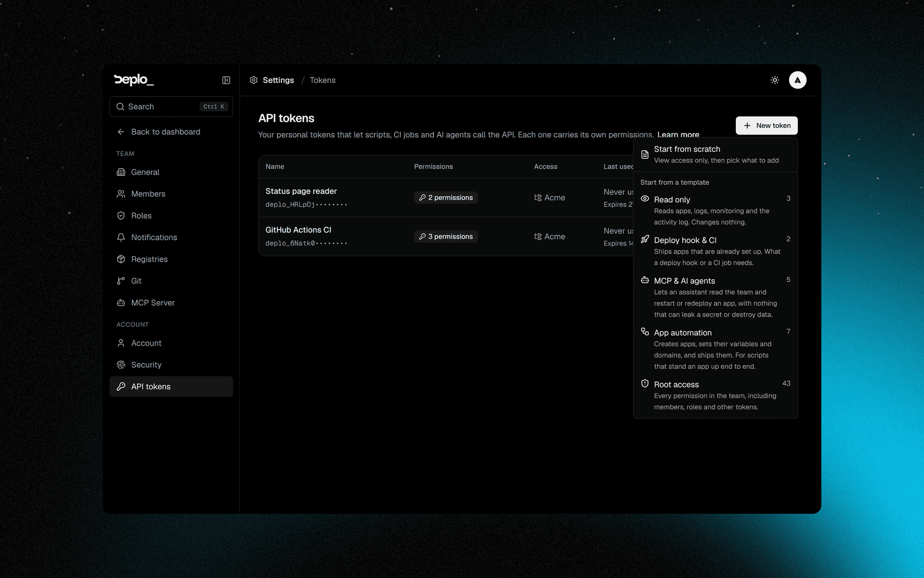Follow the Learn more link
924x578 pixels.
(x=678, y=135)
